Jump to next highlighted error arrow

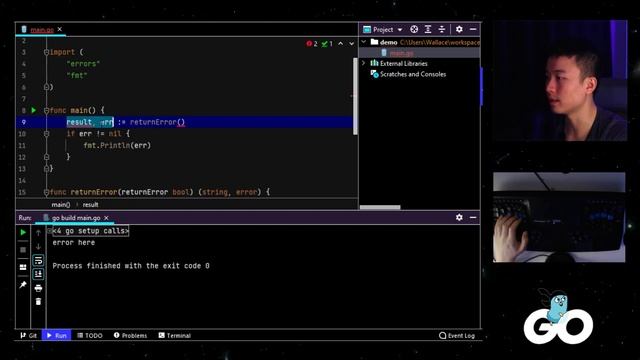351,44
